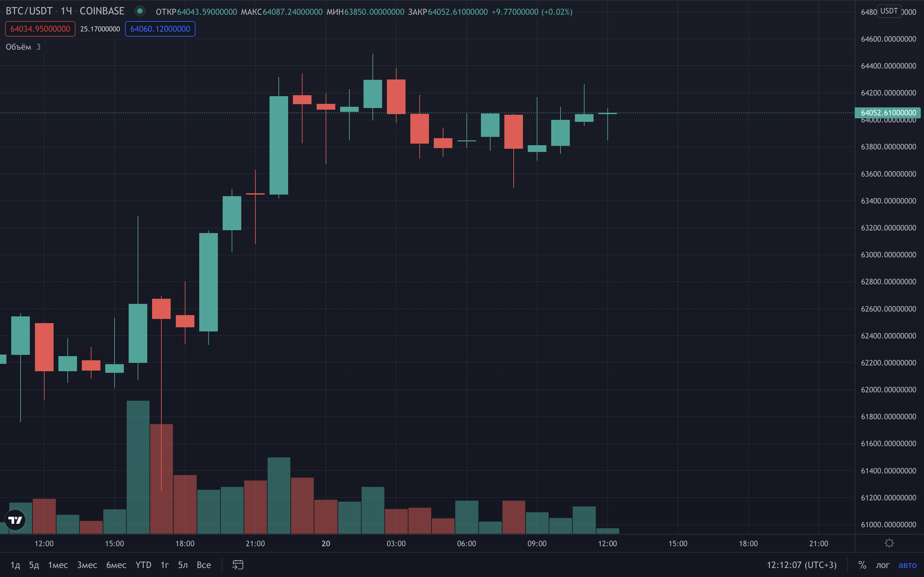Open chart settings gear icon
This screenshot has height=577, width=924.
pos(889,543)
